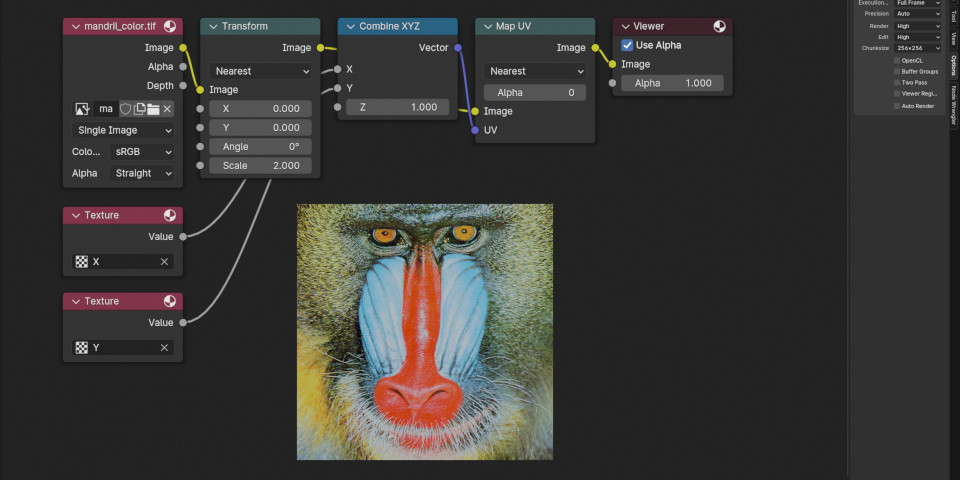The width and height of the screenshot is (960, 480).
Task: Click the Scale 2.000 field in Transform
Action: [260, 166]
